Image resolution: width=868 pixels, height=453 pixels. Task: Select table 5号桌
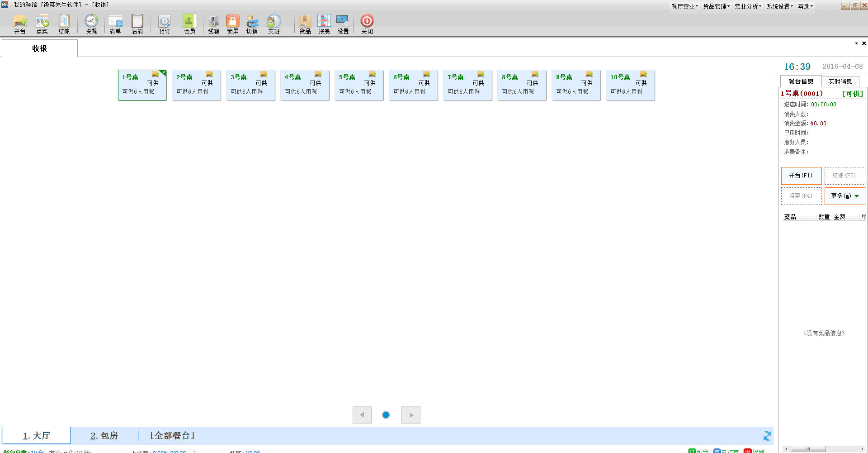point(359,85)
